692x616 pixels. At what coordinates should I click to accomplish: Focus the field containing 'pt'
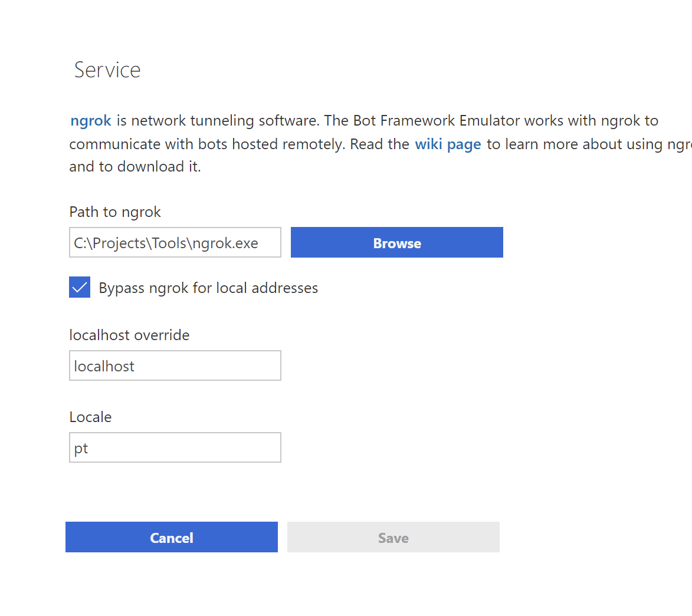pos(175,447)
